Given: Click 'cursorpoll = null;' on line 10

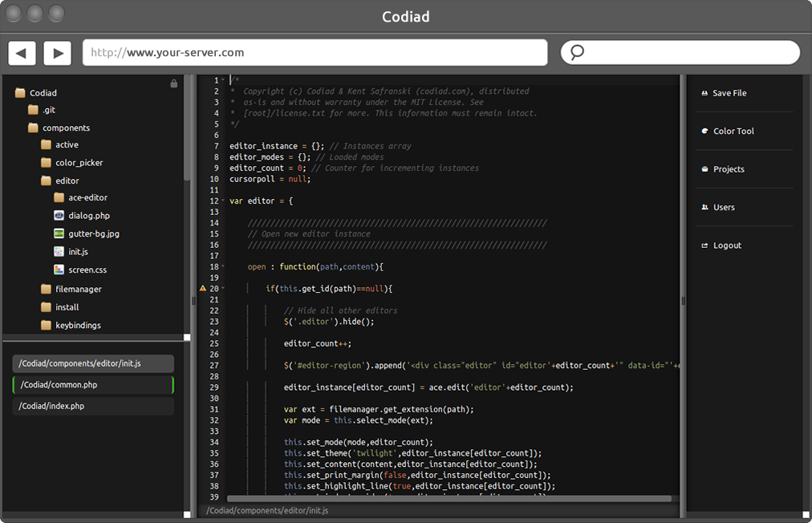Looking at the screenshot, I should [x=270, y=179].
